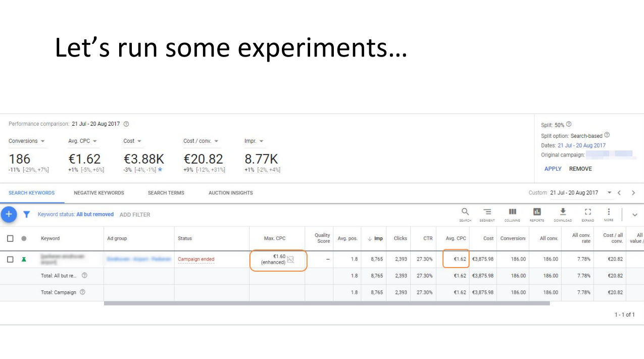The width and height of the screenshot is (644, 359).
Task: Collapse the toolbar with the chevron
Action: 635,215
